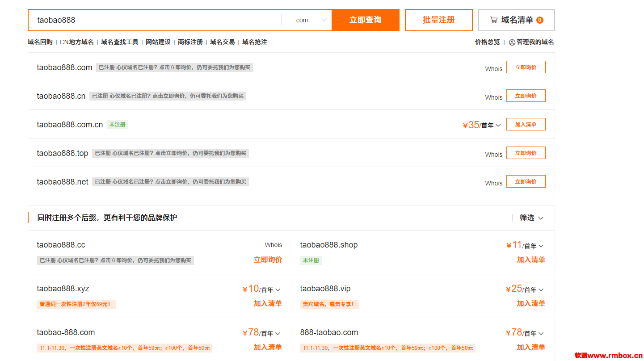Add taobao-888.com to the list
The image size is (644, 361).
268,347
